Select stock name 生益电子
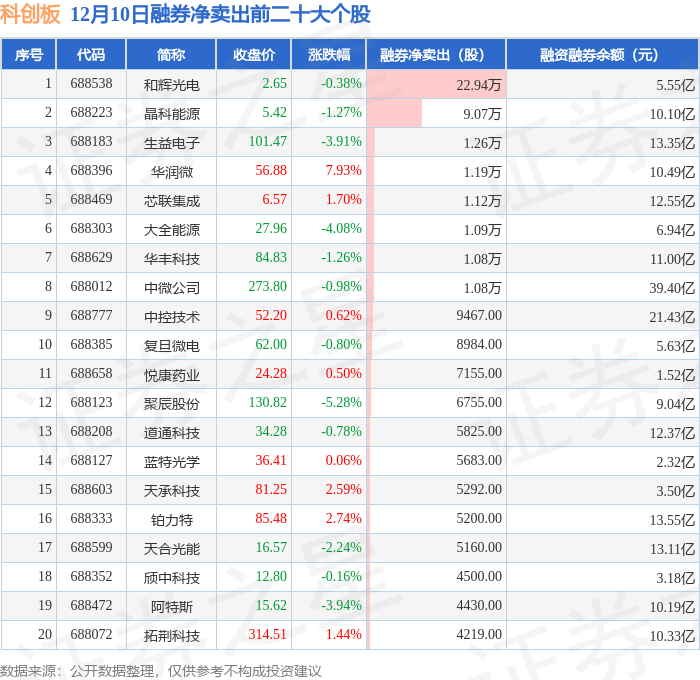The height and width of the screenshot is (680, 700). (x=171, y=142)
